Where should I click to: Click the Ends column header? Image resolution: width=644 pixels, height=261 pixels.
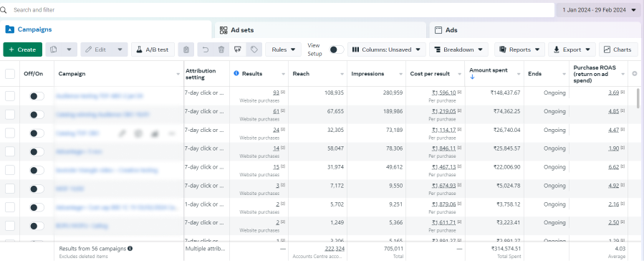[x=534, y=74]
